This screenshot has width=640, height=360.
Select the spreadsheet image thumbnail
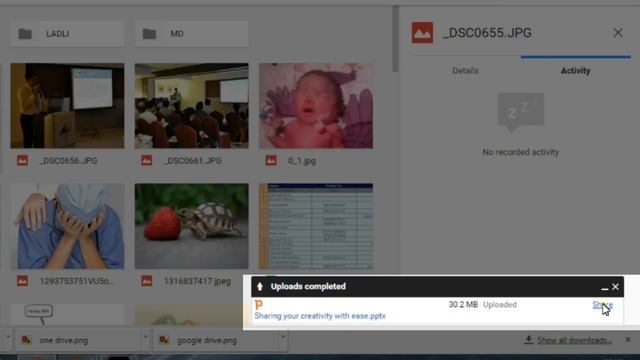pos(316,226)
